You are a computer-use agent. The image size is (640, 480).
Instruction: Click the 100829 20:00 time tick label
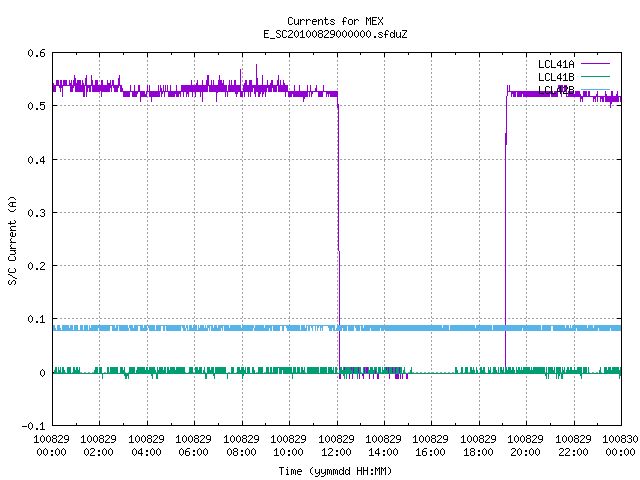pos(525,446)
